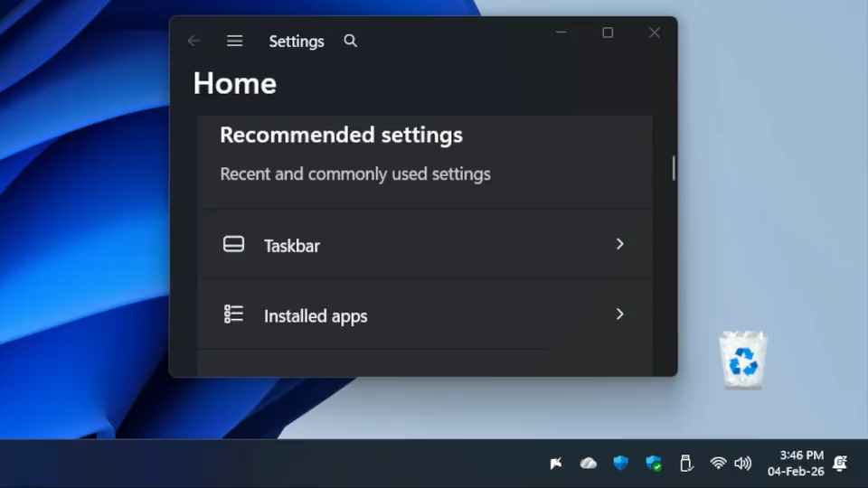The width and height of the screenshot is (868, 488).
Task: Expand the Installed apps chevron arrow
Action: click(x=619, y=314)
